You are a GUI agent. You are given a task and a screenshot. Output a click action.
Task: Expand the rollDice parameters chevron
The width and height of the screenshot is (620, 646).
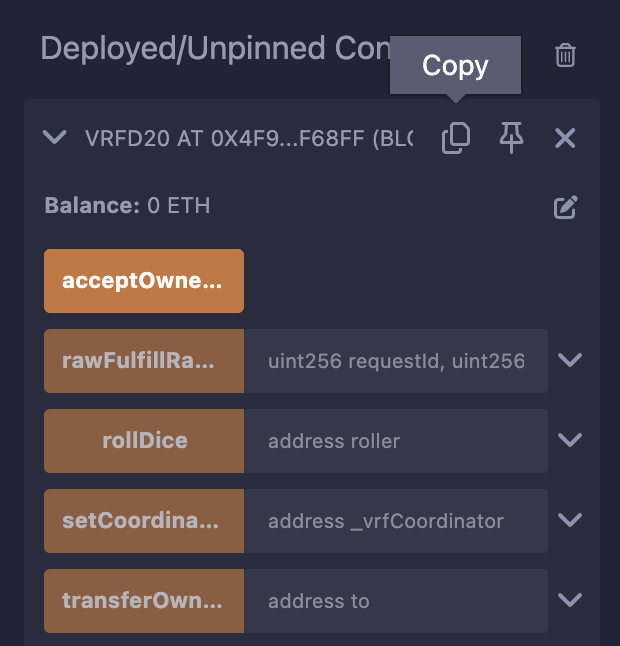point(570,440)
